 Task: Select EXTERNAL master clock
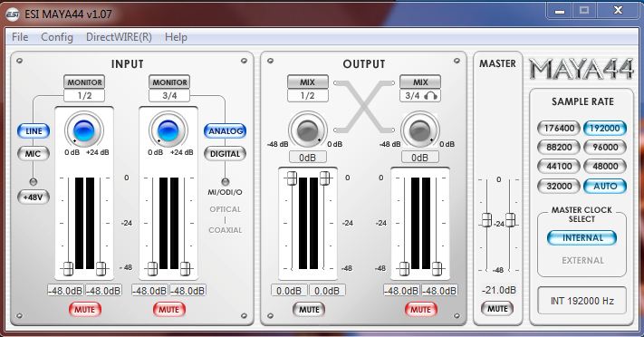(x=582, y=261)
